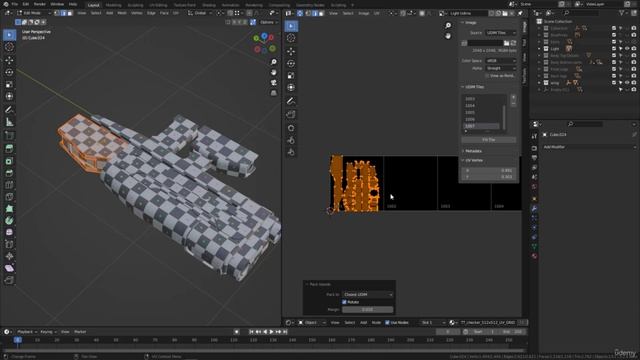Screen dimensions: 640x360
Task: Toggle viewport visibility eye for wing collection
Action: coord(627,83)
